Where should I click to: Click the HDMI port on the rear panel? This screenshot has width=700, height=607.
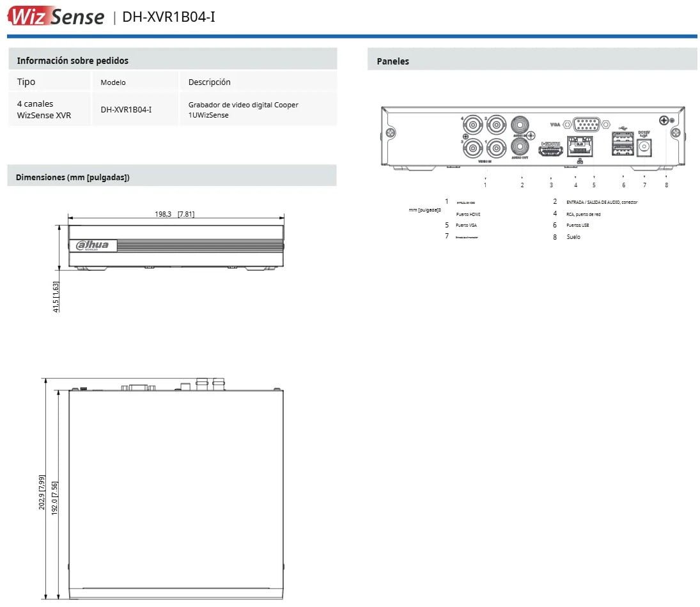point(550,151)
